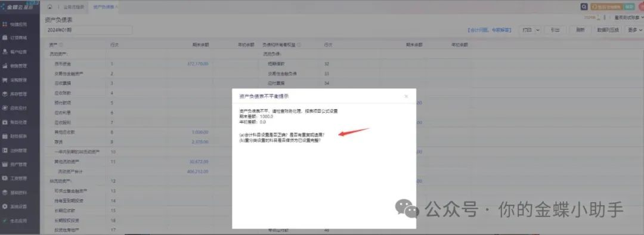Expand the 打印 dropdown arrow

click(537, 30)
